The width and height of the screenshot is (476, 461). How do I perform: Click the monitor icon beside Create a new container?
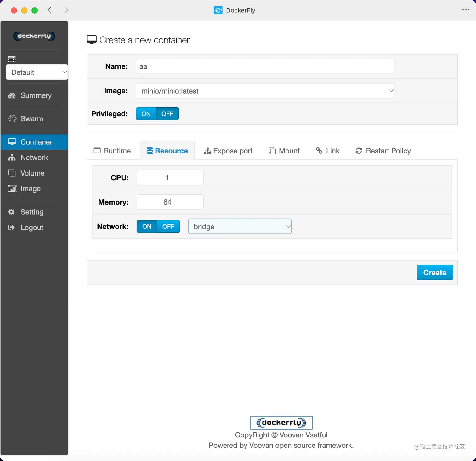pos(92,40)
